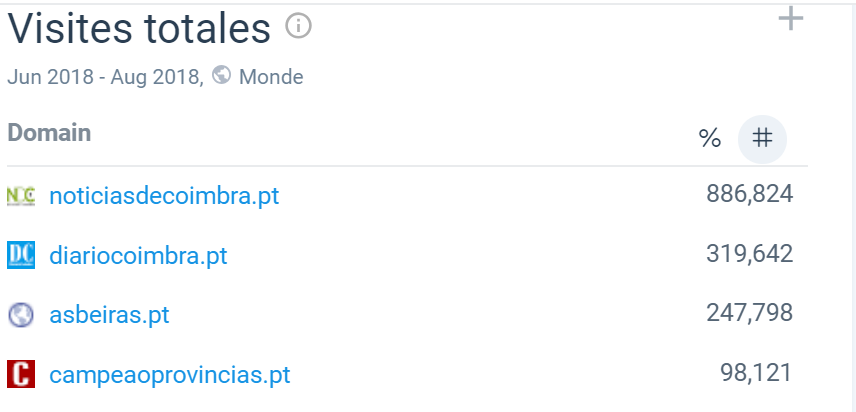The image size is (856, 412).
Task: Click the plus icon at top right
Action: pyautogui.click(x=790, y=19)
